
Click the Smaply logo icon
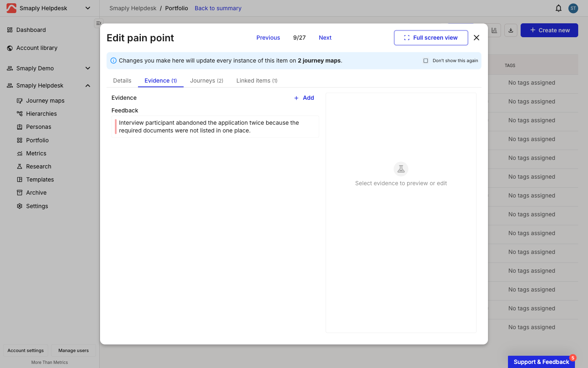coord(11,8)
